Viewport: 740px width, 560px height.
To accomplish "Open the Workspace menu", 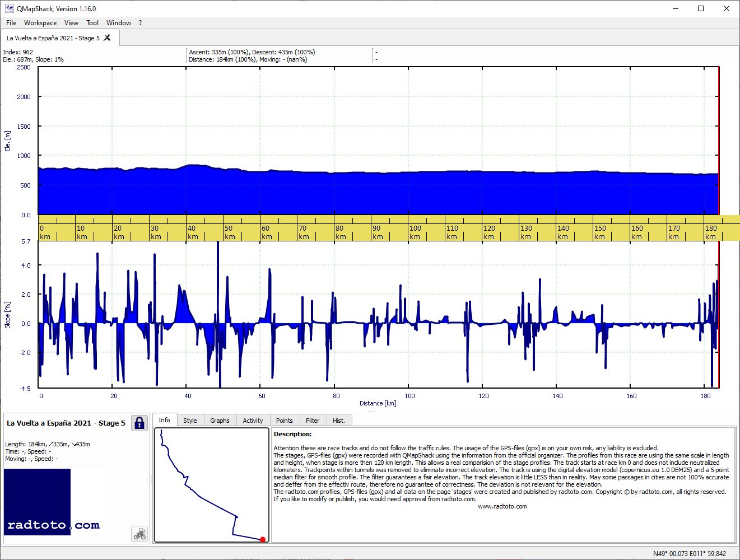I will [x=40, y=23].
